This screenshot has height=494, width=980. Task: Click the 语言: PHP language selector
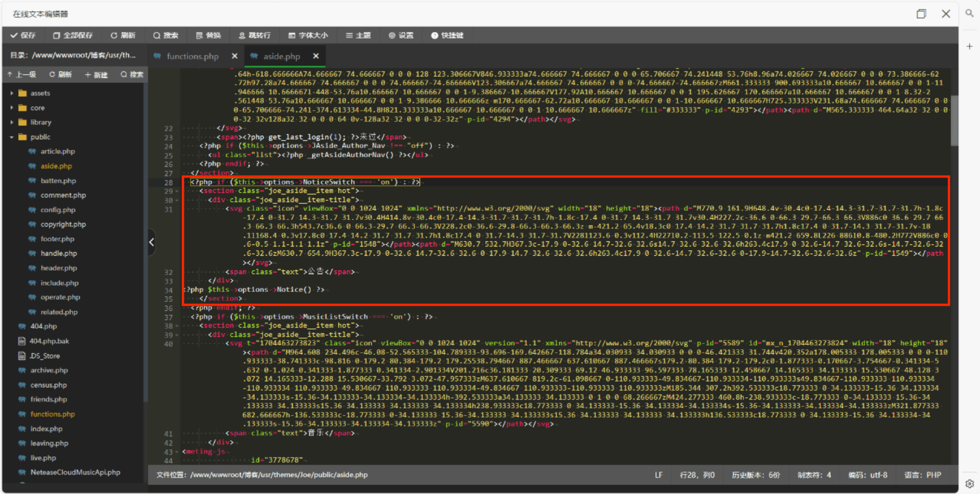(x=922, y=475)
